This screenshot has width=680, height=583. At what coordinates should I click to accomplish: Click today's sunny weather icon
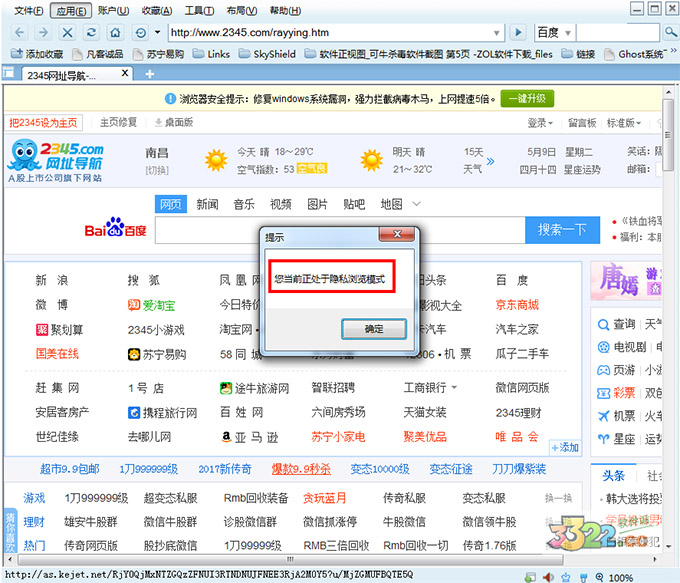pyautogui.click(x=216, y=160)
